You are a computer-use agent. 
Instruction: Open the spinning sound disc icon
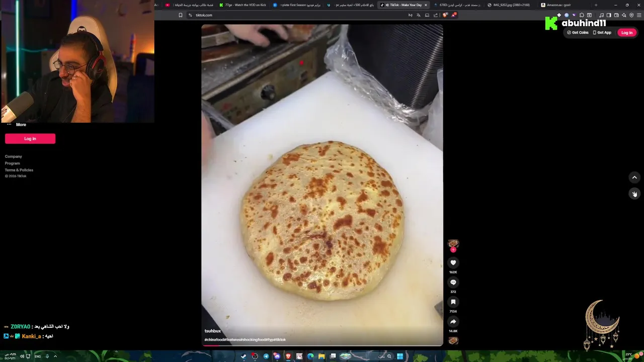pos(453,340)
